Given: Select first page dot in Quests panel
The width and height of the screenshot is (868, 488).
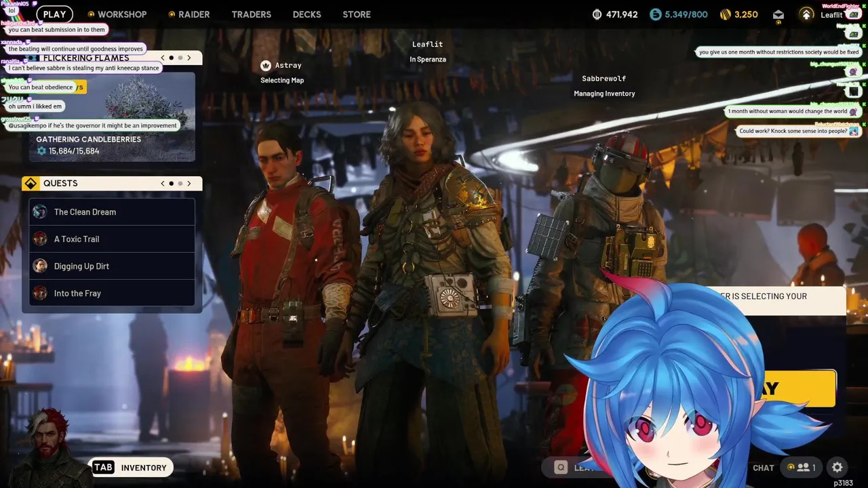Looking at the screenshot, I should [x=171, y=183].
